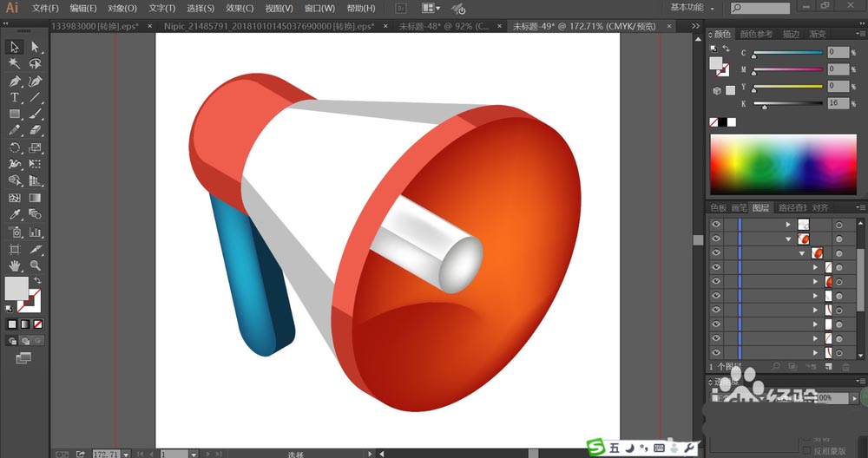868x458 pixels.
Task: Create new layer button in Layers panel
Action: pos(828,367)
